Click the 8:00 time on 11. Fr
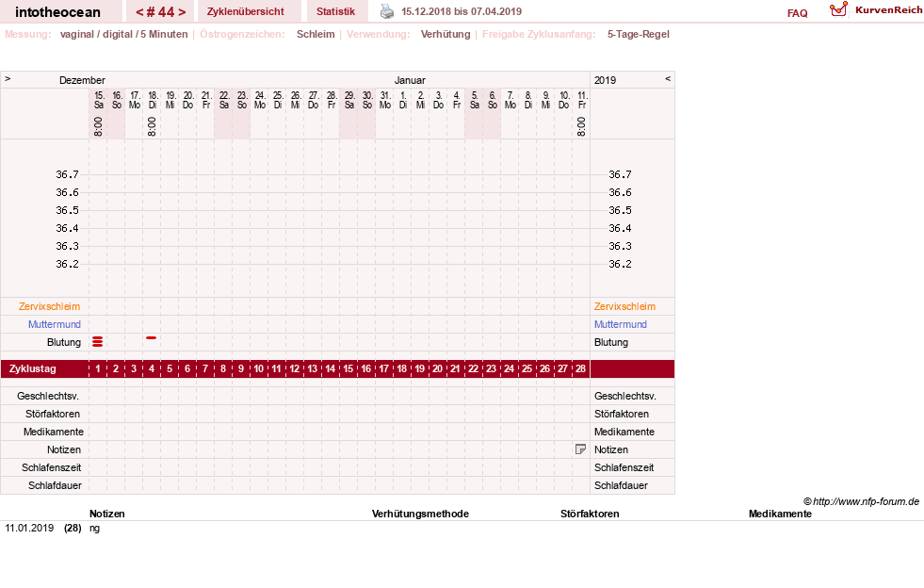The width and height of the screenshot is (924, 588). 581,126
